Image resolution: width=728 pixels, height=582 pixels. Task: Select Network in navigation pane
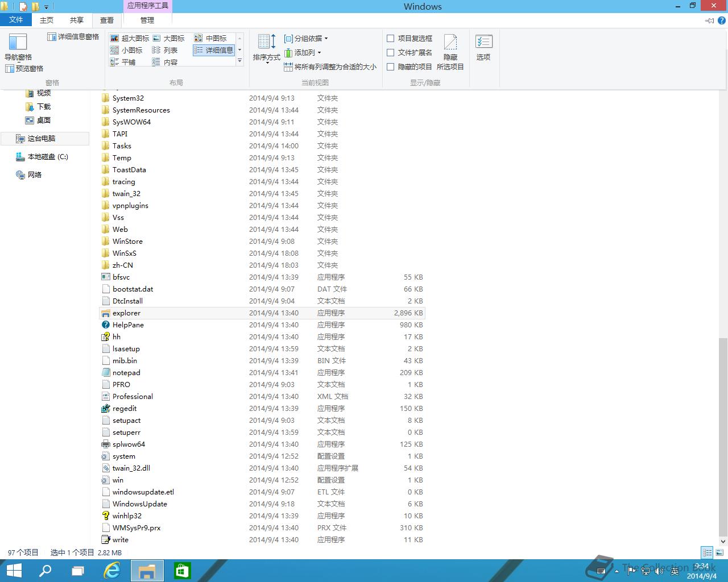tap(29, 174)
